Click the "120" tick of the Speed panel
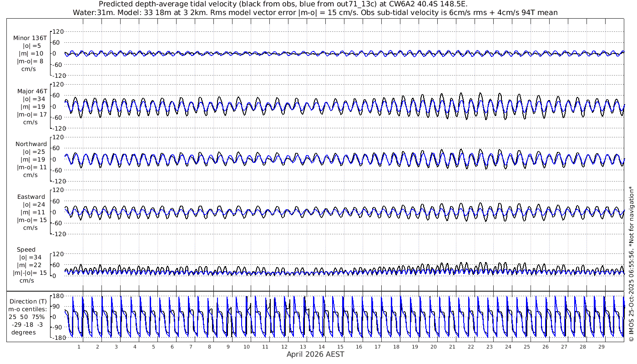 coord(59,253)
